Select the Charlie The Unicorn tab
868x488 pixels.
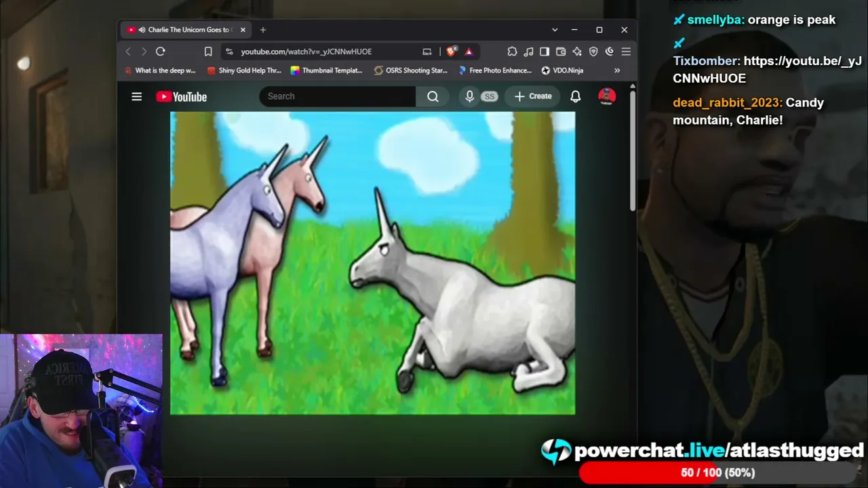[x=186, y=30]
